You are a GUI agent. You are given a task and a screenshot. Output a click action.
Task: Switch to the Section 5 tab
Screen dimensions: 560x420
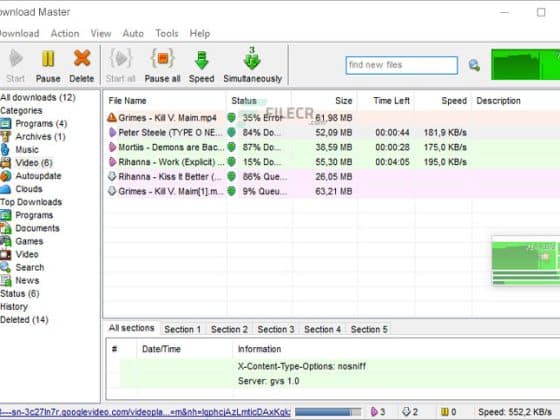(x=369, y=329)
